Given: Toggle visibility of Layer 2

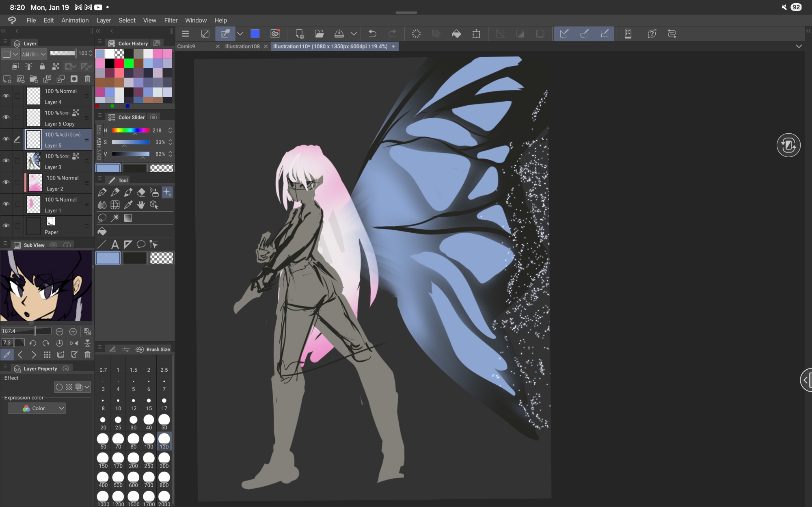Looking at the screenshot, I should (6, 183).
